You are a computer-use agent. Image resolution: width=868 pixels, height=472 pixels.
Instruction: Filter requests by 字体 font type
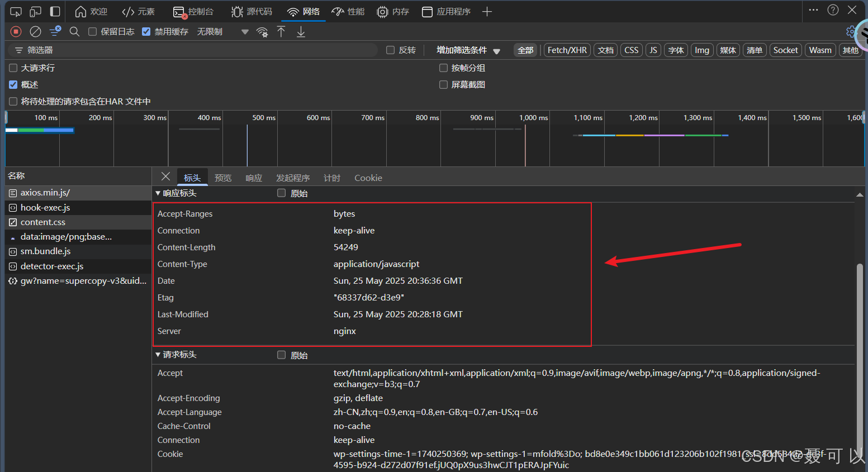[x=676, y=50]
